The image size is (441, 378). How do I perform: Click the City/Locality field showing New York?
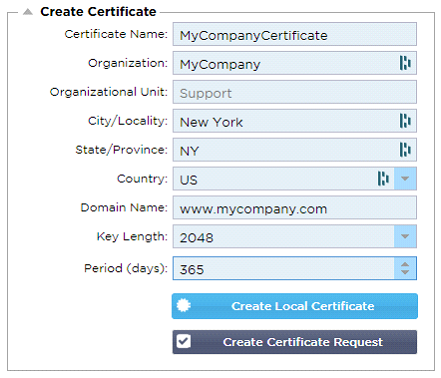295,121
